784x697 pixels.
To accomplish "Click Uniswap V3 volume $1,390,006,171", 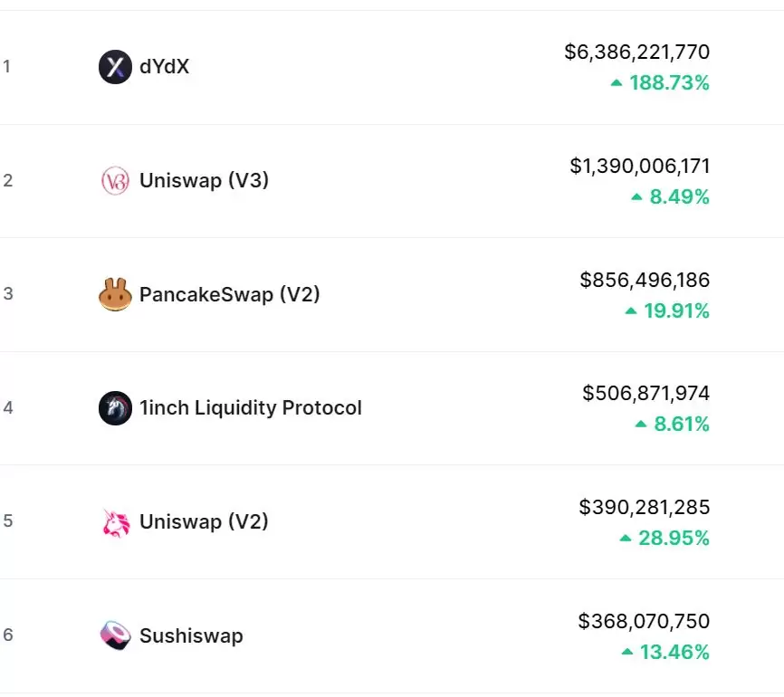I will tap(639, 167).
